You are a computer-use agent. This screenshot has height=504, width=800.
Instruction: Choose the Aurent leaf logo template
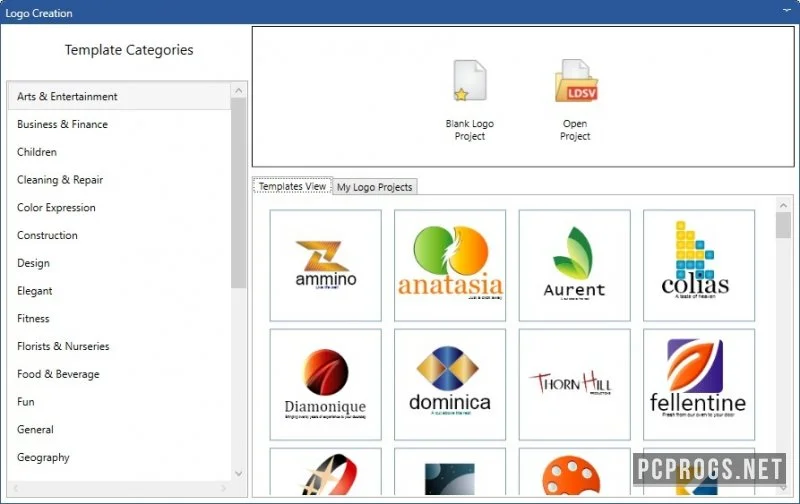click(574, 265)
